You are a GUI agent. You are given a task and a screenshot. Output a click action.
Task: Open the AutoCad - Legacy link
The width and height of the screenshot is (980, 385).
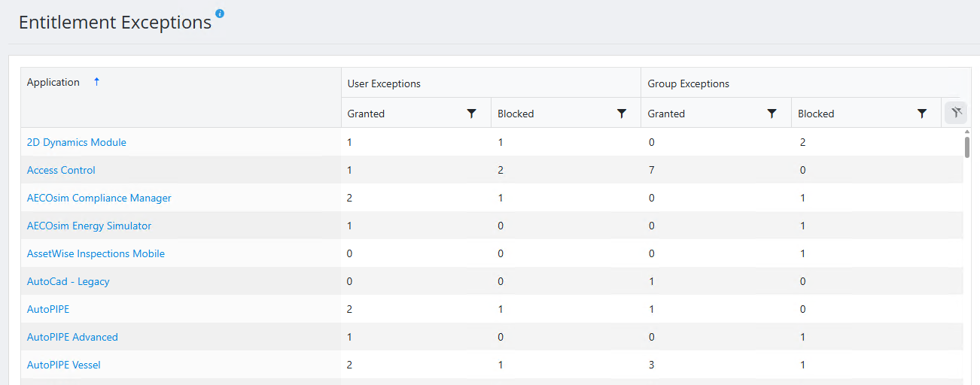(68, 281)
